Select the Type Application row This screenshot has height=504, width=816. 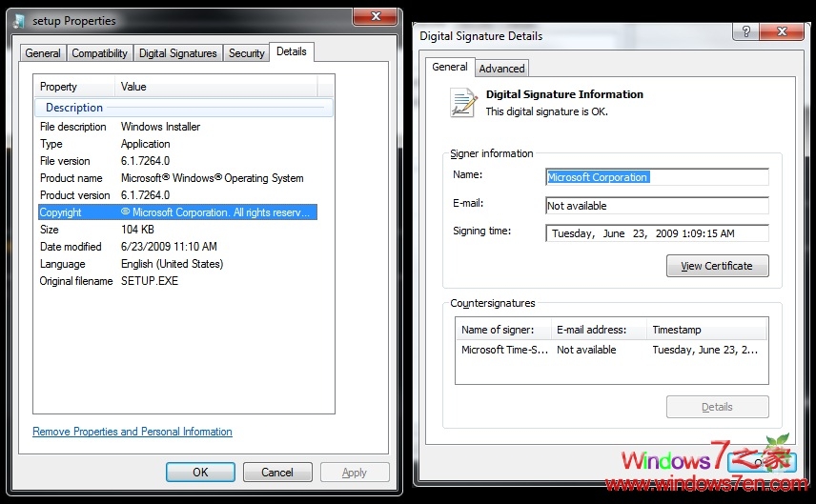[177, 144]
